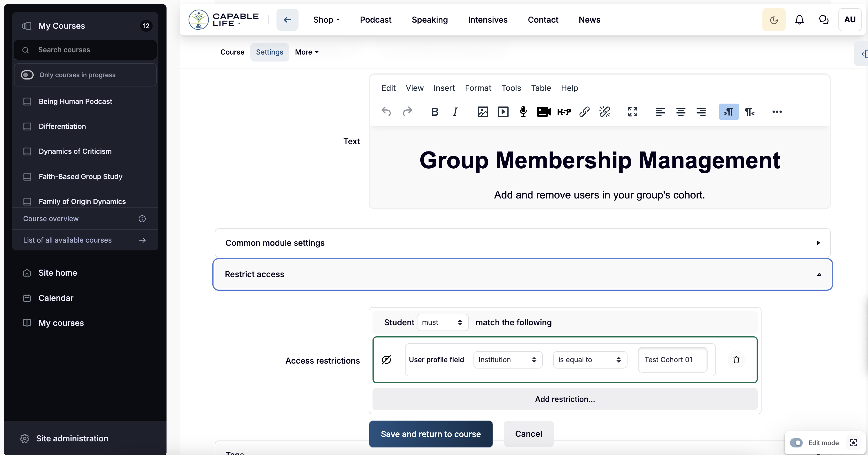Open the Institution profile field dropdown

(x=507, y=360)
